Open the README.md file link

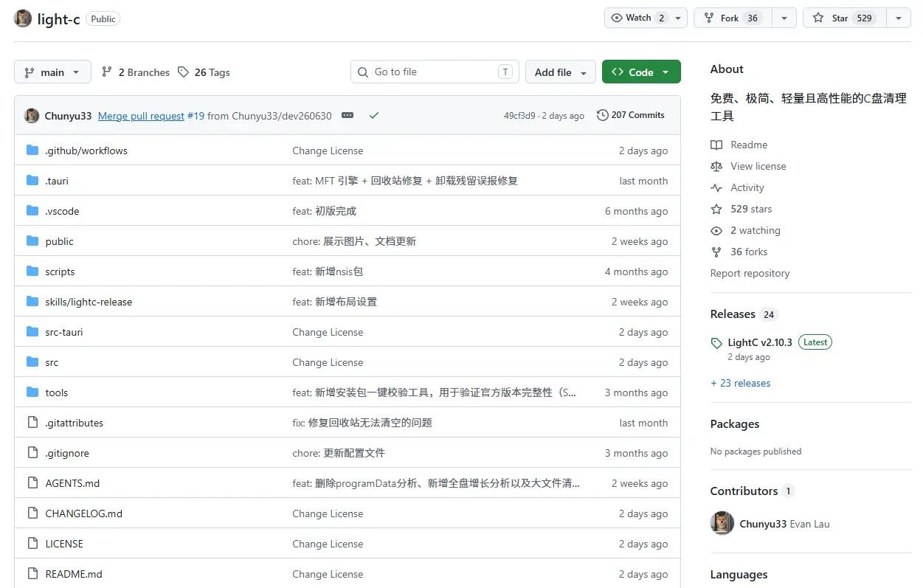[74, 574]
